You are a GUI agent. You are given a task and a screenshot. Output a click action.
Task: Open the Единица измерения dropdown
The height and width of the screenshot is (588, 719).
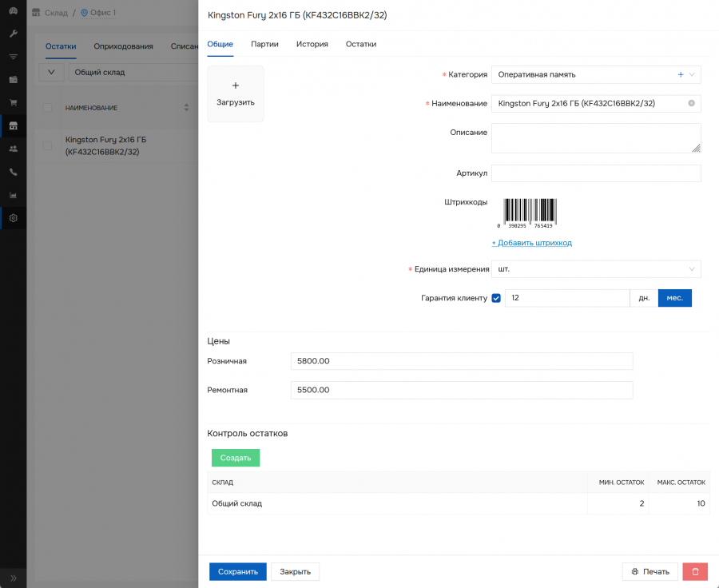click(x=596, y=269)
